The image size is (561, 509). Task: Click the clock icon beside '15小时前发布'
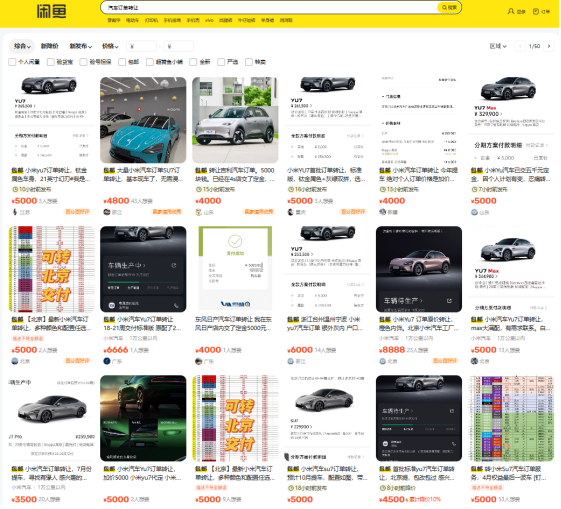point(199,189)
